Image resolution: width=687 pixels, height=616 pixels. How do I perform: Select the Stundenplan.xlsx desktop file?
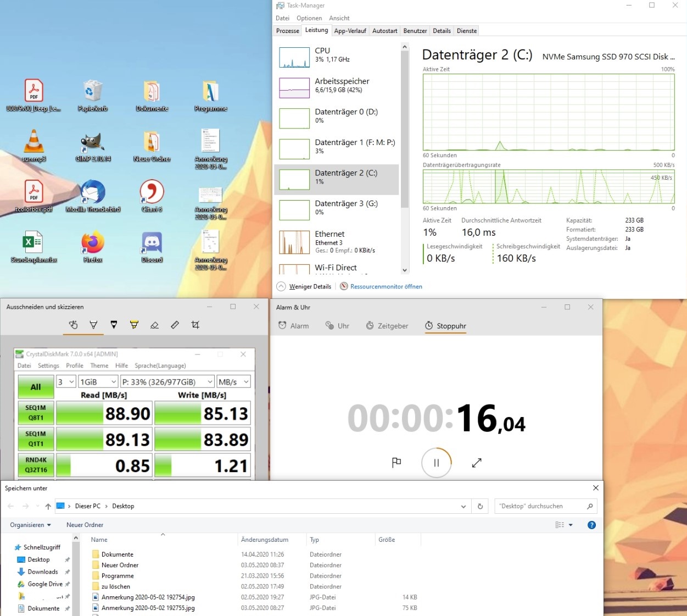tap(33, 247)
